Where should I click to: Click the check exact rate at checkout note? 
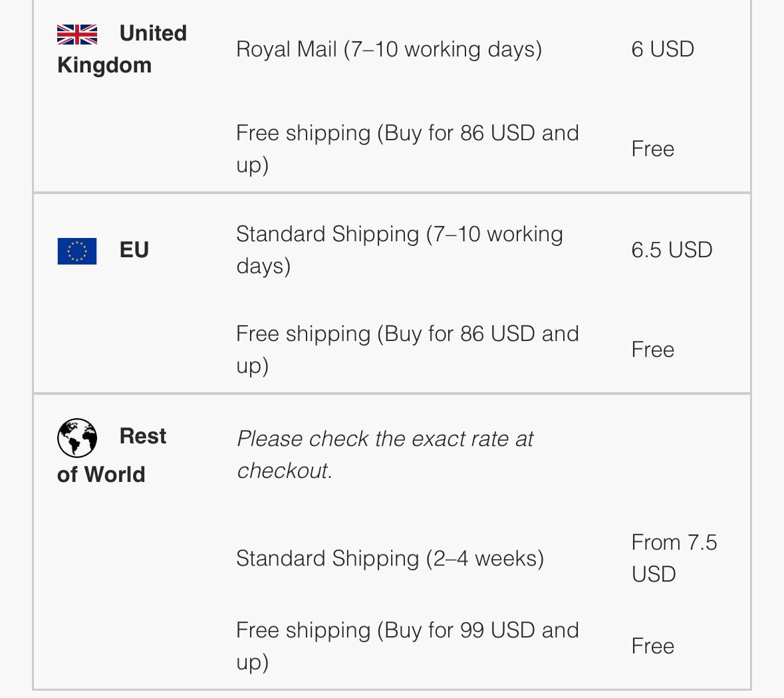click(x=385, y=454)
